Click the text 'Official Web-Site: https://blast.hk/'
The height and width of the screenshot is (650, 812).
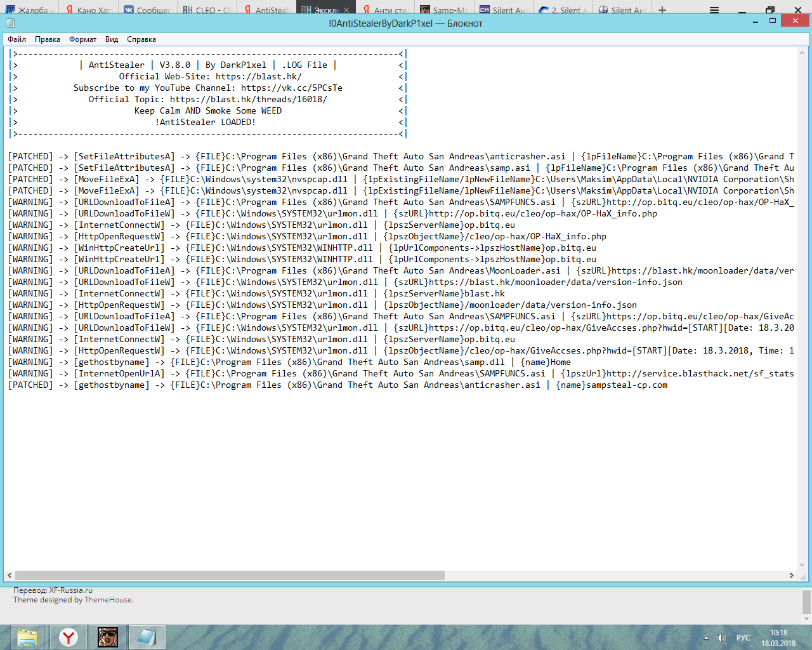point(211,77)
